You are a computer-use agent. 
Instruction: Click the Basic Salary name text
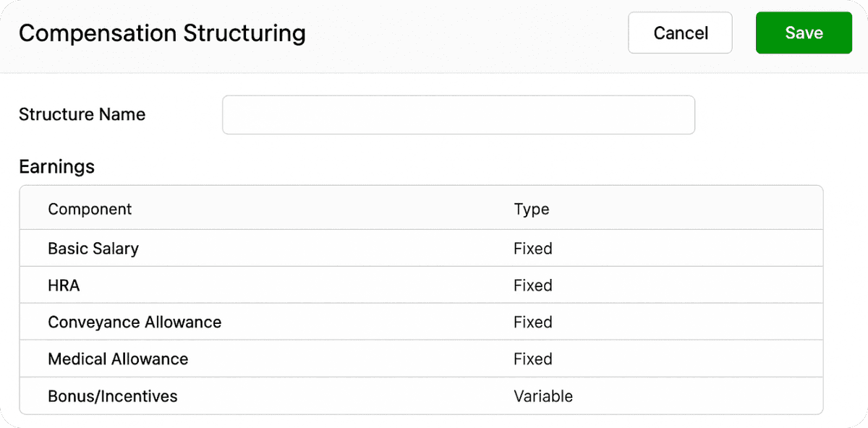93,249
